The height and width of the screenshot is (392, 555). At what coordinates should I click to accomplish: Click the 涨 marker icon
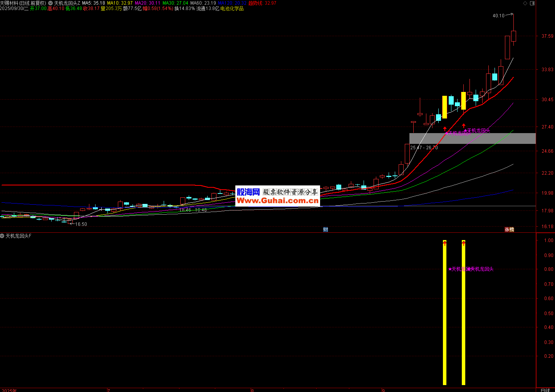[507, 230]
